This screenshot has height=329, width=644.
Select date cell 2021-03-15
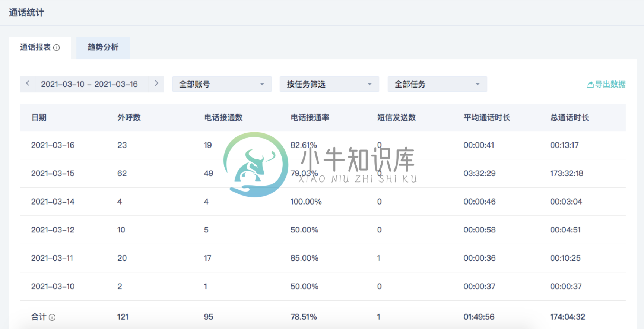pyautogui.click(x=53, y=174)
